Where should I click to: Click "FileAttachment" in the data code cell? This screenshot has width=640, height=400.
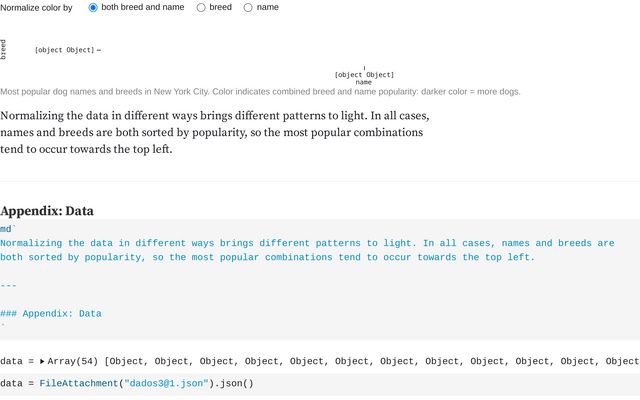coord(78,383)
